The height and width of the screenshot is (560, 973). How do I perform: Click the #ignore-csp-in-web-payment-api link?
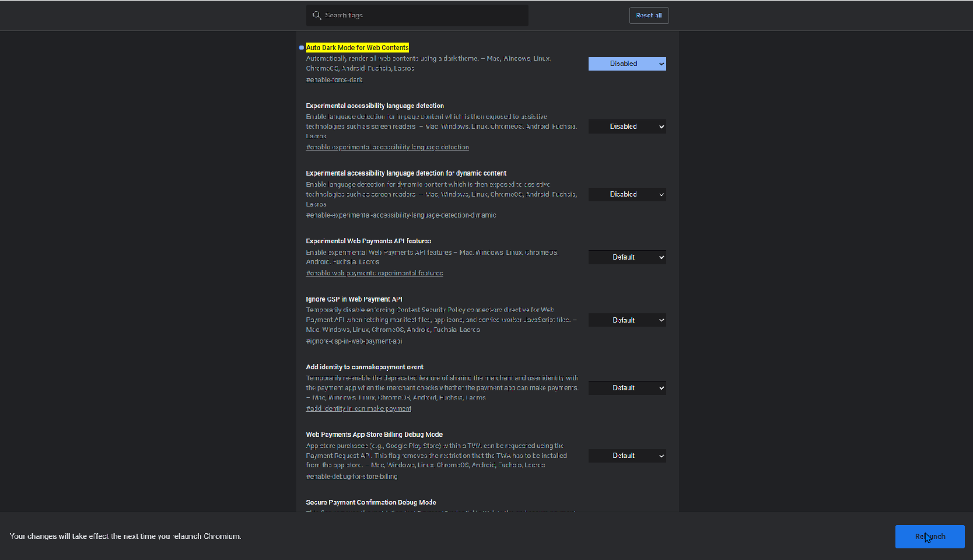point(354,341)
